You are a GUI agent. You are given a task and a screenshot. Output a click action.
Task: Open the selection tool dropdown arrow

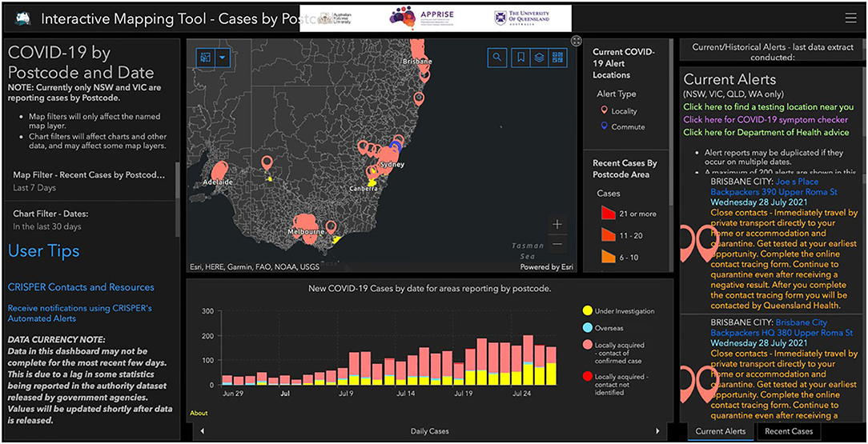pyautogui.click(x=222, y=57)
